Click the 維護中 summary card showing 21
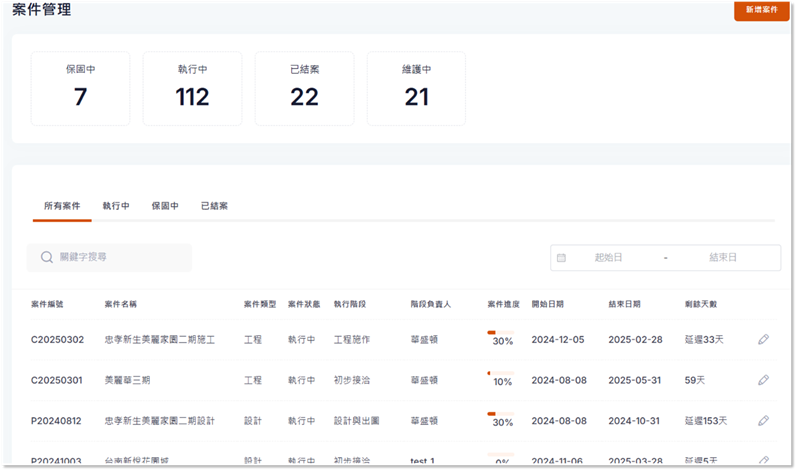Image resolution: width=797 pixels, height=471 pixels. pos(416,88)
